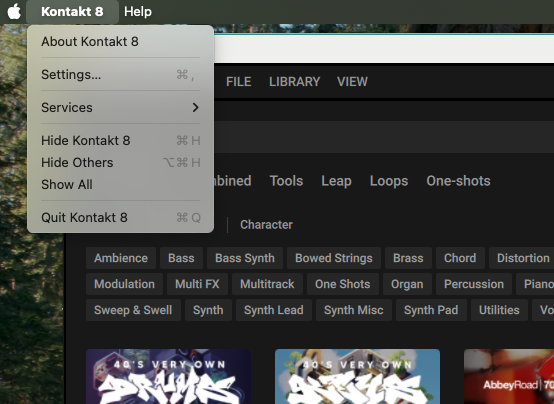
Task: Click the Multitrack tag
Action: pos(267,284)
